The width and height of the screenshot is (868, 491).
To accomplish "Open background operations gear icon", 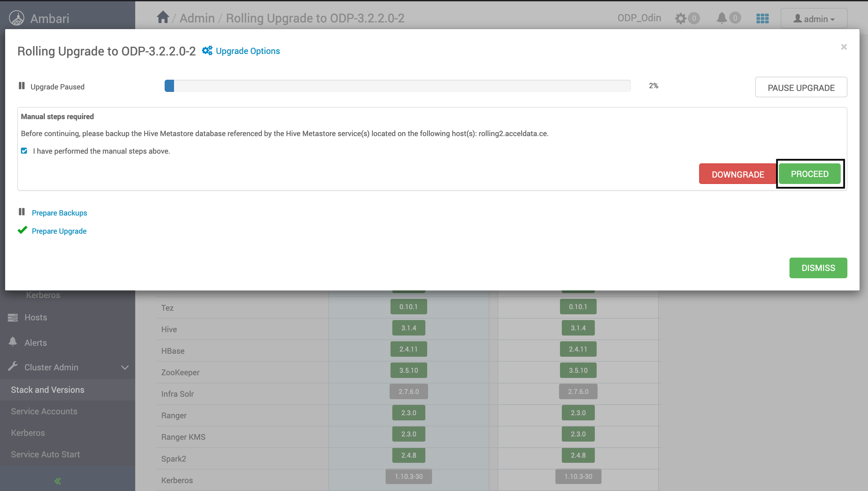I will pos(681,18).
